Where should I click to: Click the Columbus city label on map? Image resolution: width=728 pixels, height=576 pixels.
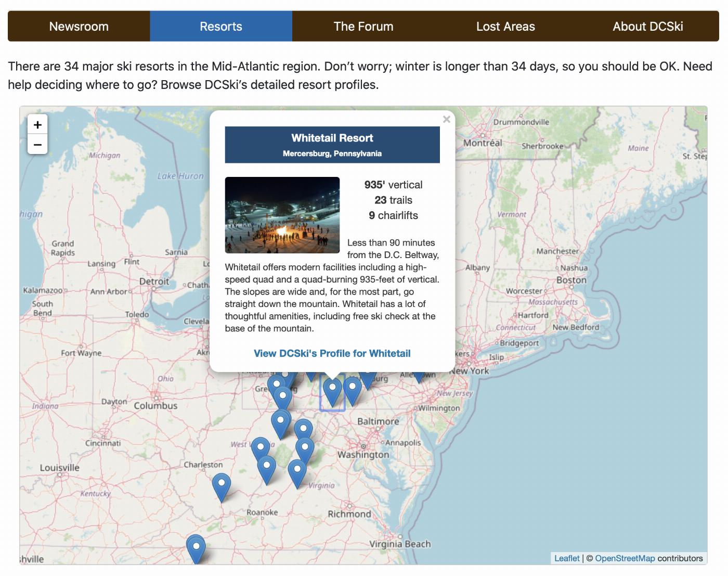click(x=155, y=406)
